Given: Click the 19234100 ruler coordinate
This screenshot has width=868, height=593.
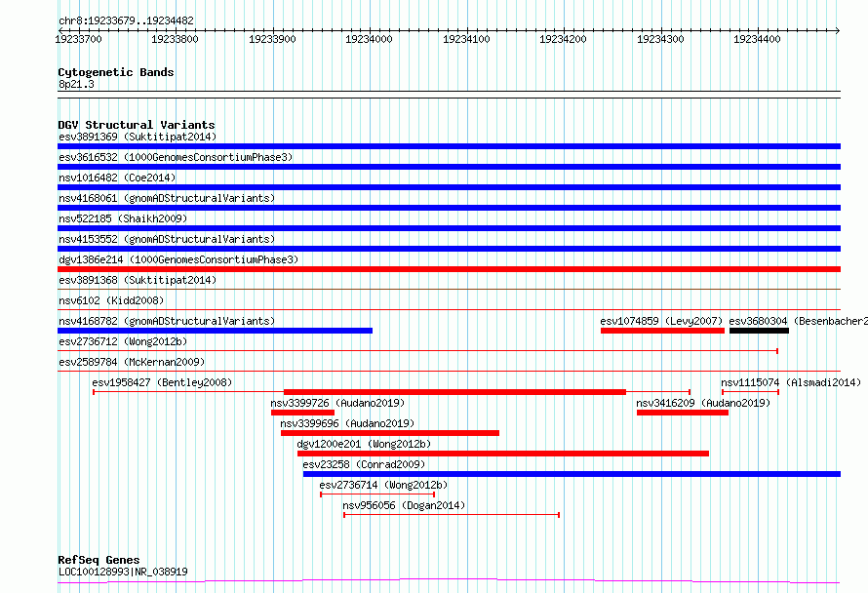Looking at the screenshot, I should 466,39.
